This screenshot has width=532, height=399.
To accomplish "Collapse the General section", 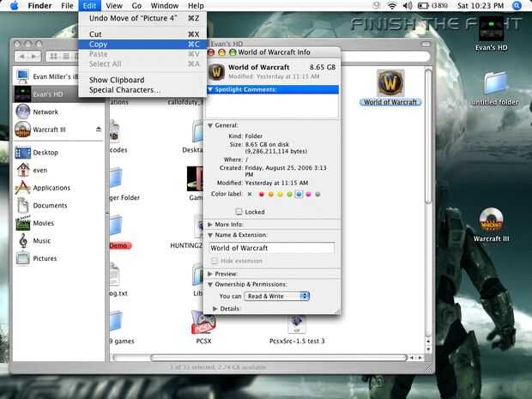I will click(210, 125).
